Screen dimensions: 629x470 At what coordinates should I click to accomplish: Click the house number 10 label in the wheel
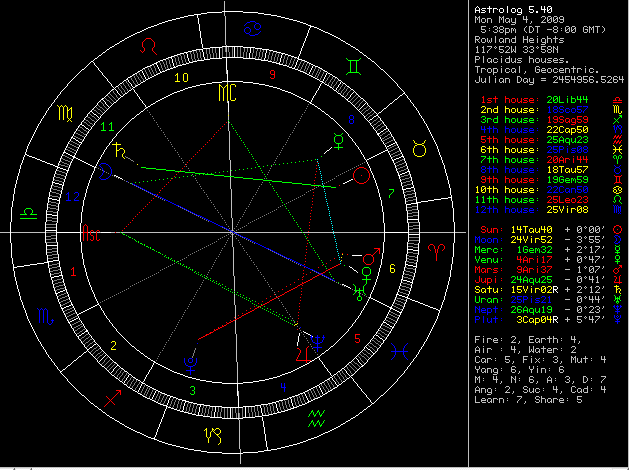click(x=181, y=76)
